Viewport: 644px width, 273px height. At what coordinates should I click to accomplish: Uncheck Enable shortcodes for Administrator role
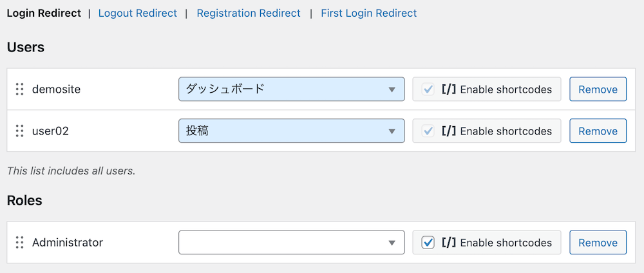tap(428, 243)
